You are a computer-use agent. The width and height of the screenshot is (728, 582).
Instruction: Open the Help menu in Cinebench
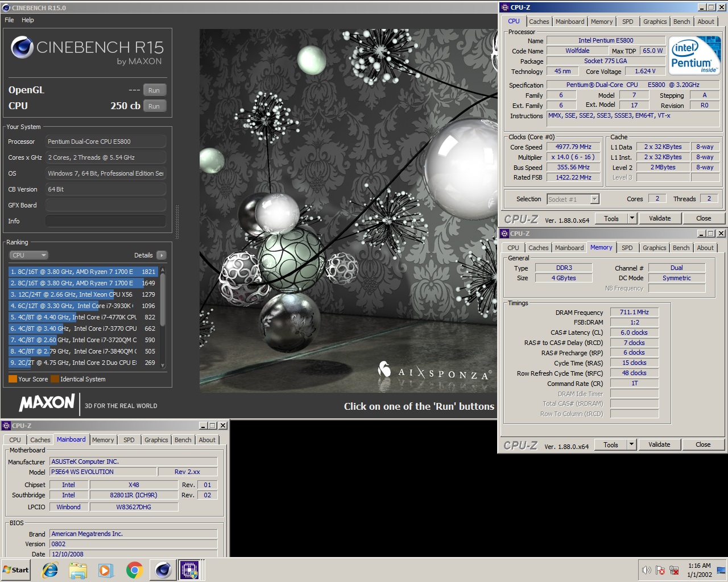[28, 20]
